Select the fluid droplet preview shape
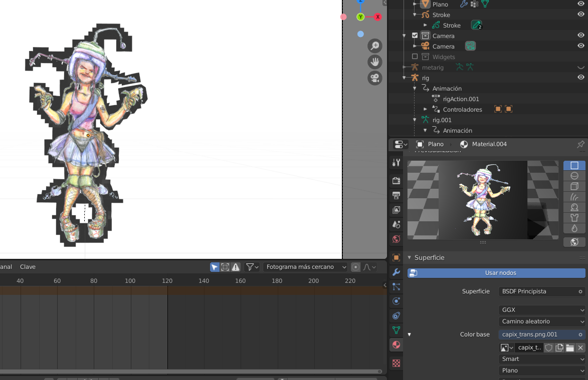 point(574,228)
